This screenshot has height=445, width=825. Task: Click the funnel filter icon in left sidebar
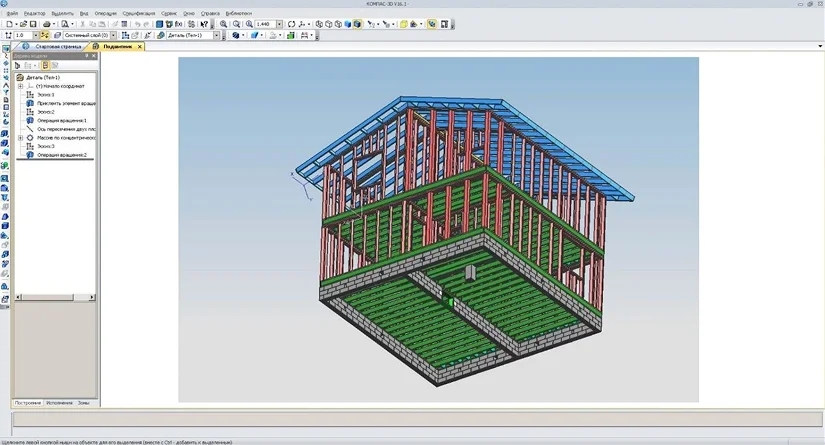click(5, 92)
